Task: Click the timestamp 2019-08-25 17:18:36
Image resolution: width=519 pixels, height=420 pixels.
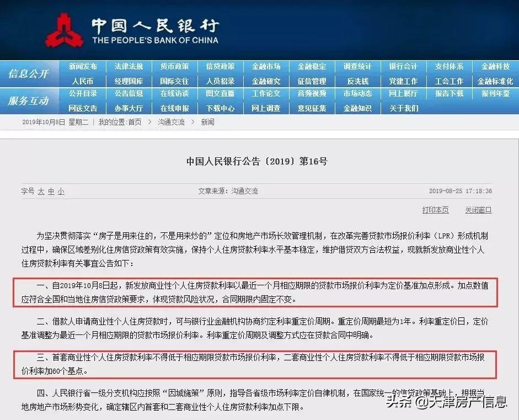Action: [x=461, y=191]
